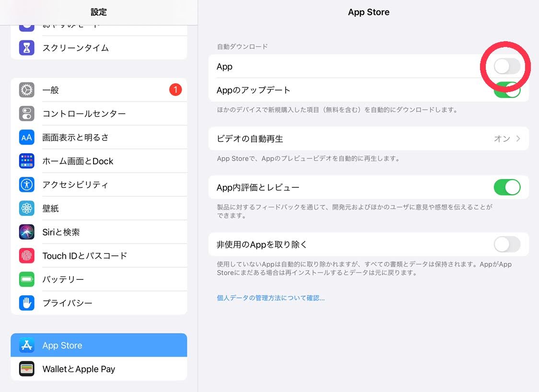
Task: Open the 個人データの管理方法について確認 link
Action: click(270, 298)
